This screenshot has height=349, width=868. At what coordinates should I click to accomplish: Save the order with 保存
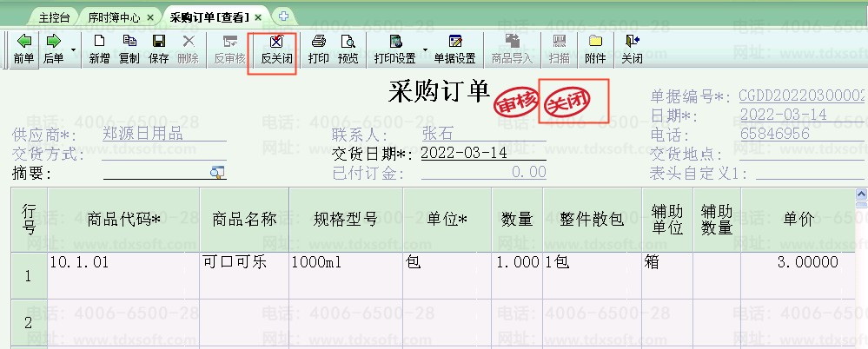[159, 49]
